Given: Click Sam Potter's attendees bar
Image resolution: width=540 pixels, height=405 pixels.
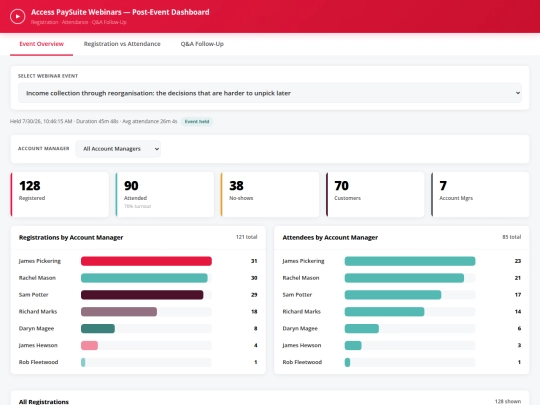Looking at the screenshot, I should (393, 295).
